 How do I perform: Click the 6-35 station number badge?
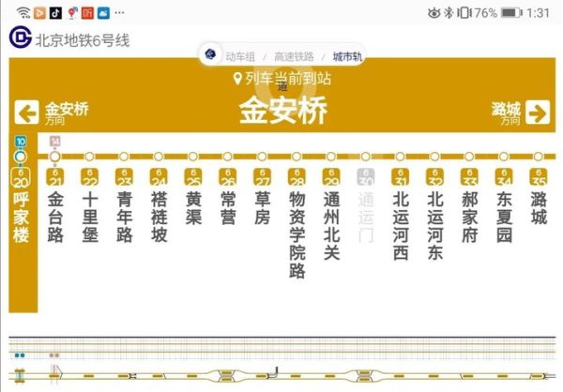538,177
